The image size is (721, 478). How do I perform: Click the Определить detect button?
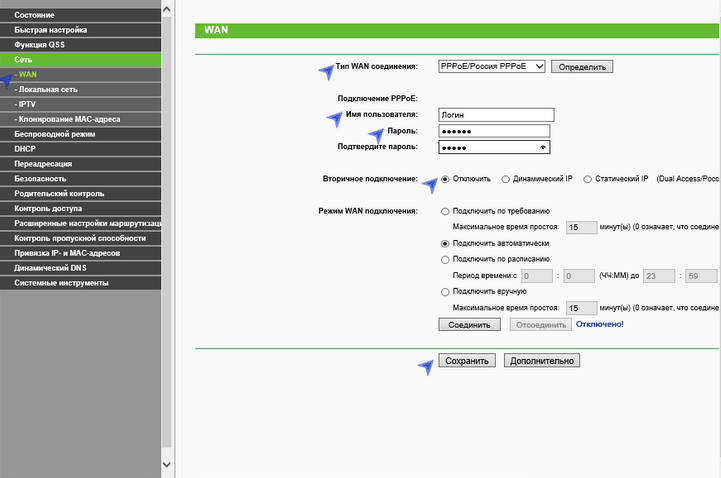581,66
